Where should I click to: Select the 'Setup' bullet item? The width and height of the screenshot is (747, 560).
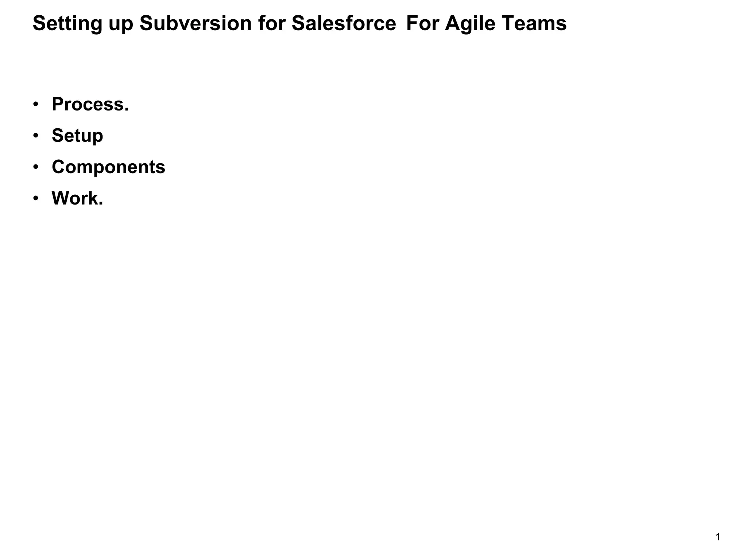click(77, 136)
